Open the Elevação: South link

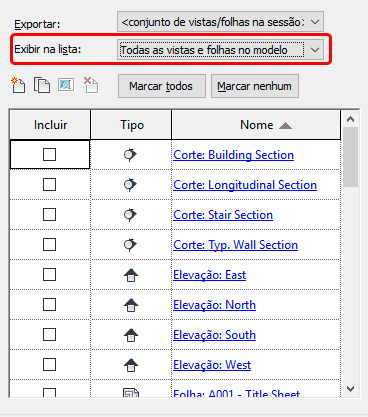point(215,335)
